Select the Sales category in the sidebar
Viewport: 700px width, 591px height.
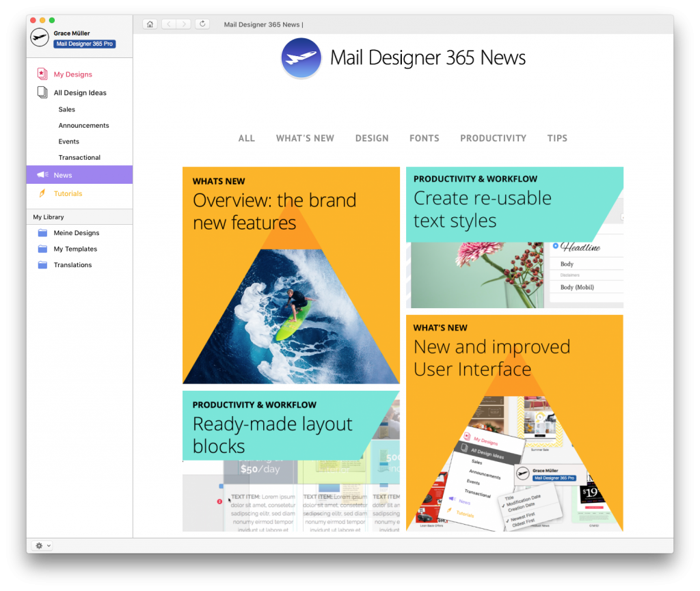66,109
